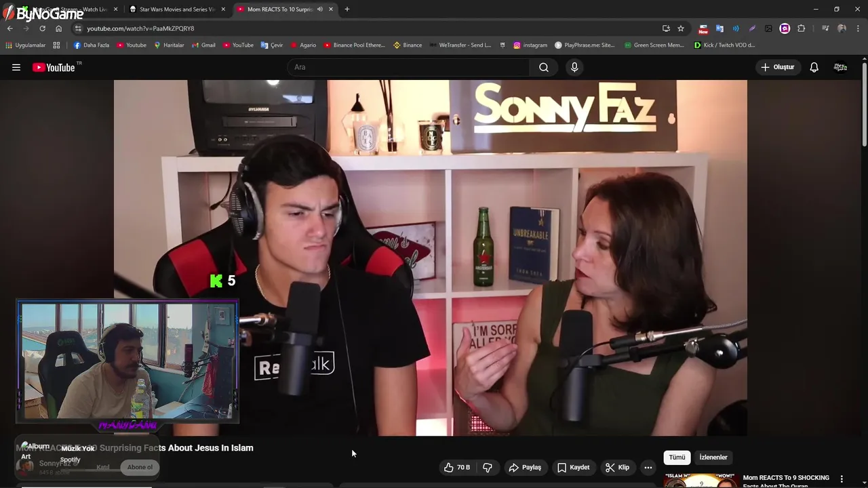868x488 pixels.
Task: Go forward one page in browser
Action: pos(26,28)
